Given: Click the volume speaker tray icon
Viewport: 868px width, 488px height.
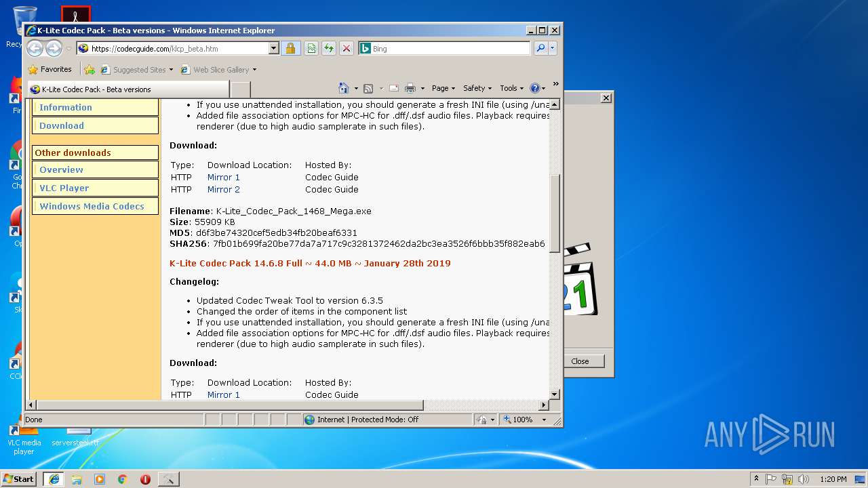Looking at the screenshot, I should (x=804, y=479).
